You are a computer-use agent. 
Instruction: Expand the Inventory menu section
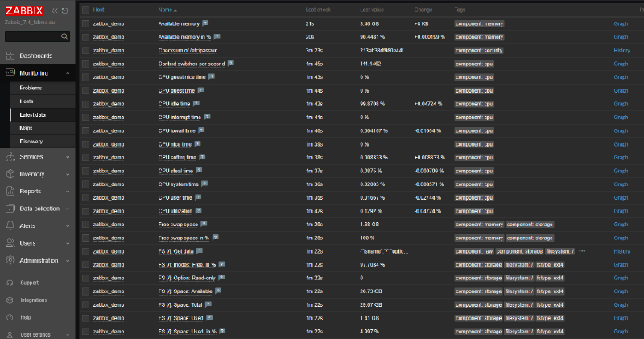tap(68, 174)
